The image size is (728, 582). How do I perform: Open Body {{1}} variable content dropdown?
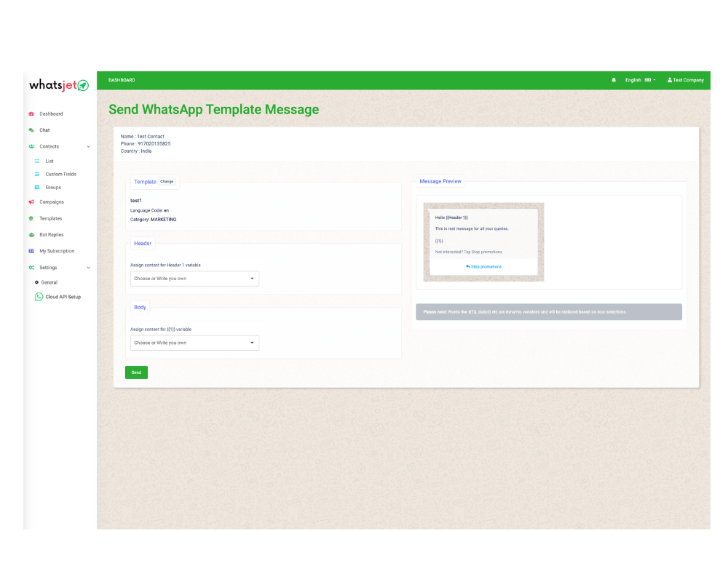[x=194, y=343]
